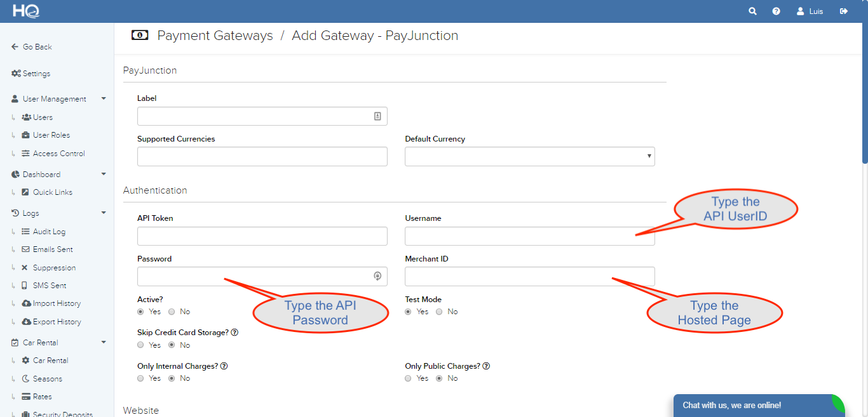The width and height of the screenshot is (868, 417).
Task: Open SMS Sent log
Action: pos(50,286)
